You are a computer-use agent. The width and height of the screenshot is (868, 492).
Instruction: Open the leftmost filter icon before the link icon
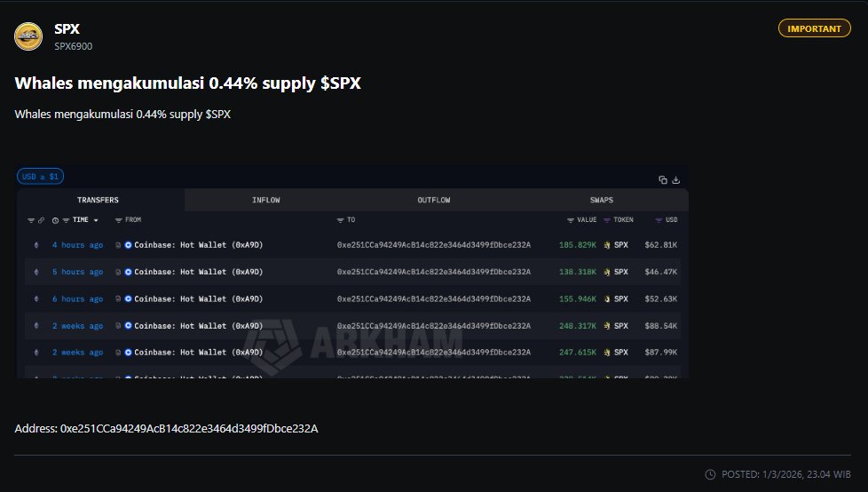click(x=31, y=220)
